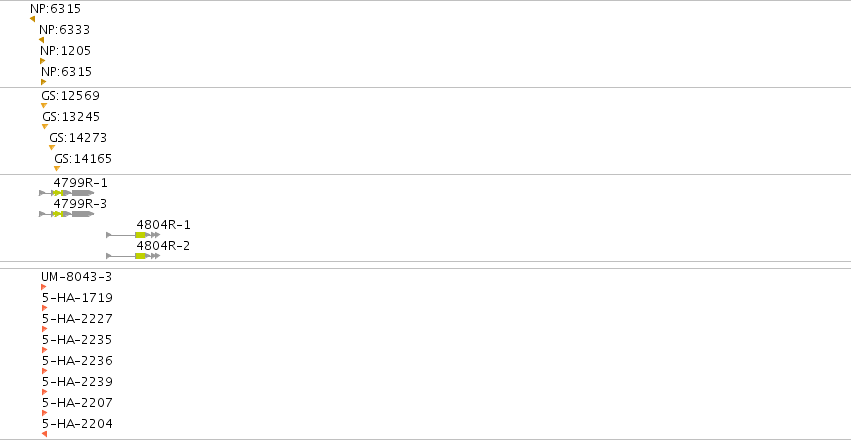Open the 4804R-1 feature label
Viewport: 851px width, 440px height.
click(163, 225)
